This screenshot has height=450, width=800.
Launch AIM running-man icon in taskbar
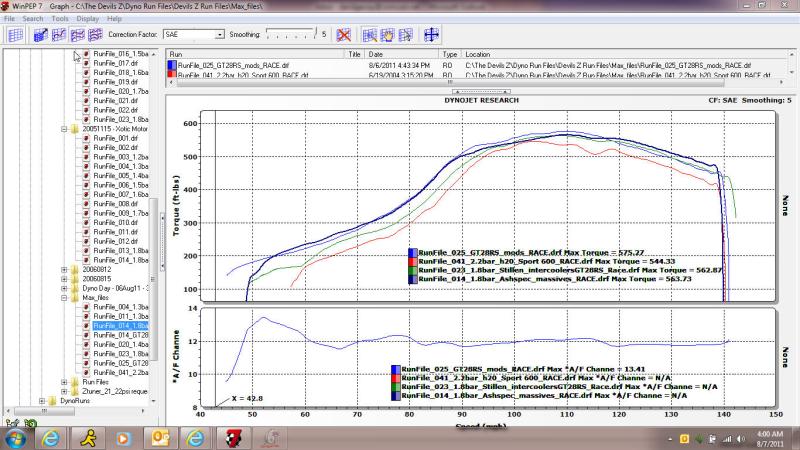point(86,438)
